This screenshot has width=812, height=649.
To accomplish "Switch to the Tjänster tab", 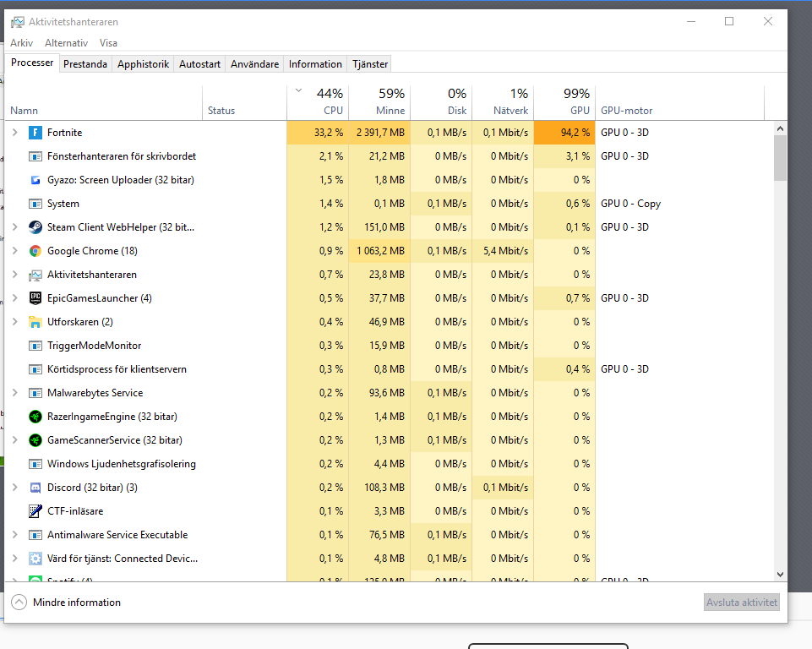I will (x=370, y=64).
